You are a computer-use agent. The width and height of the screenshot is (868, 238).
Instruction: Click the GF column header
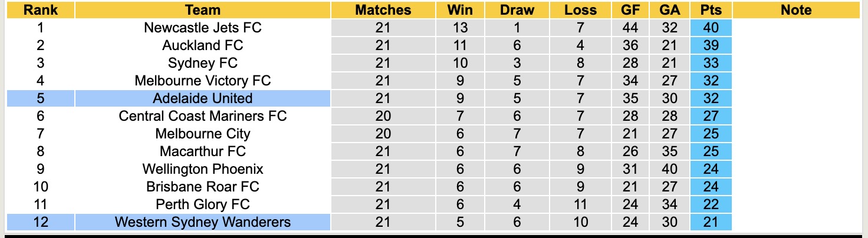pyautogui.click(x=630, y=10)
